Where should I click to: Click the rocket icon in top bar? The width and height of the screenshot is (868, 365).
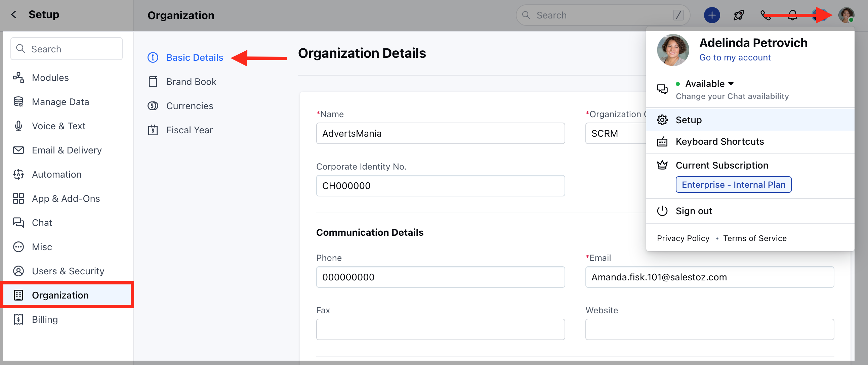tap(739, 15)
